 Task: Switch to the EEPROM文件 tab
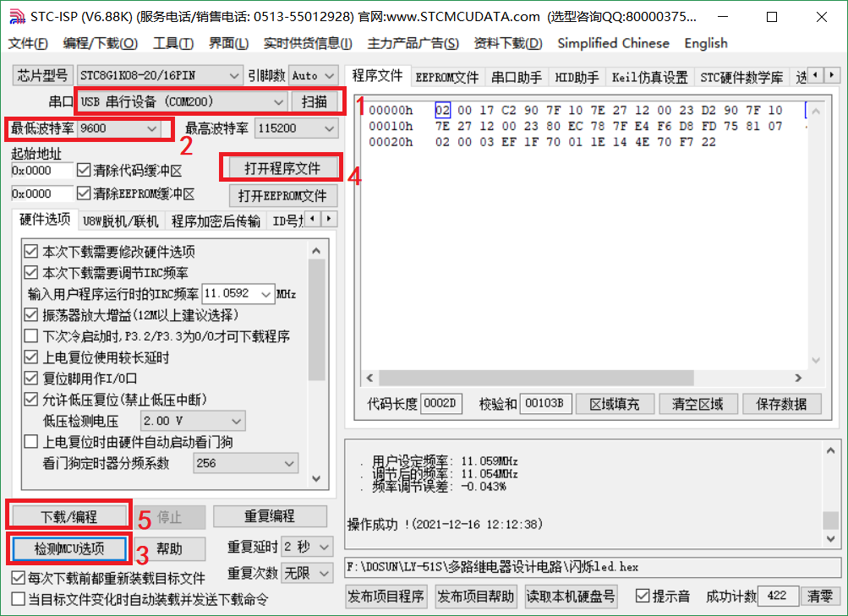(x=447, y=78)
